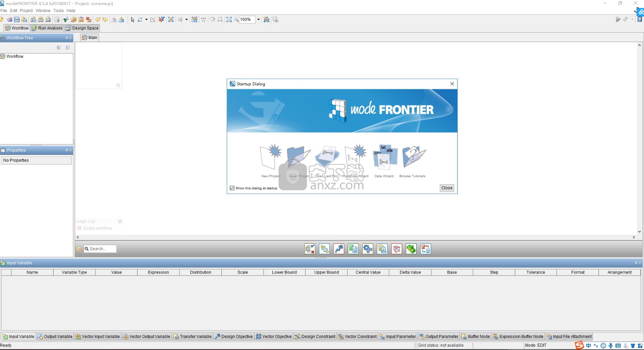Open the zoom percentage dropdown arrow
The image size is (644, 350).
(x=258, y=19)
